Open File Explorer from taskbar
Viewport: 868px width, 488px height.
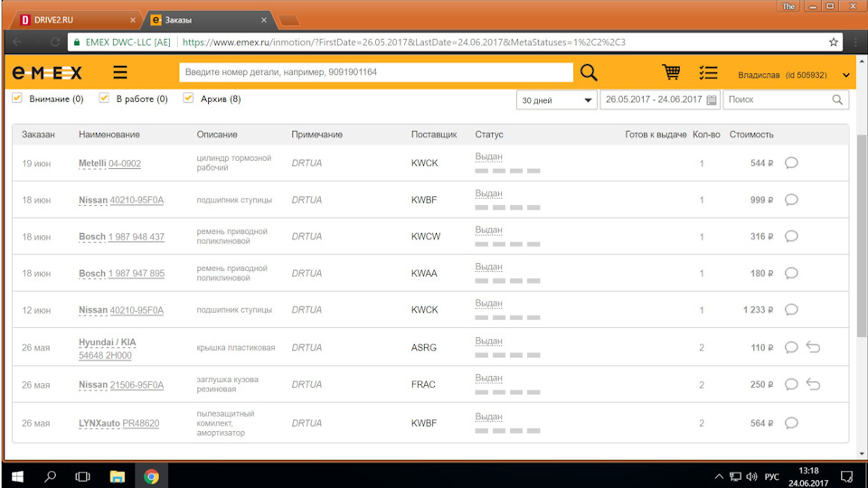click(x=117, y=476)
